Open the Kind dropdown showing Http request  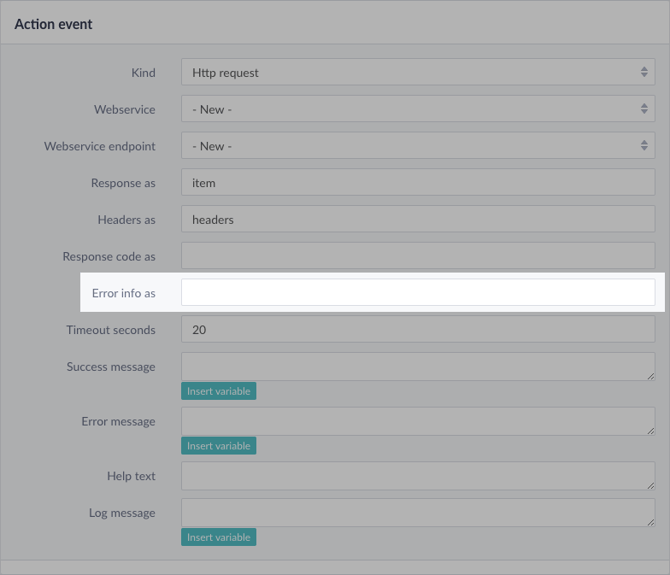pyautogui.click(x=418, y=72)
